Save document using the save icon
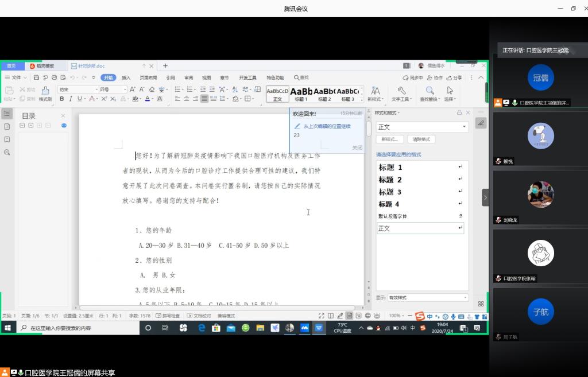This screenshot has width=588, height=377. click(36, 77)
